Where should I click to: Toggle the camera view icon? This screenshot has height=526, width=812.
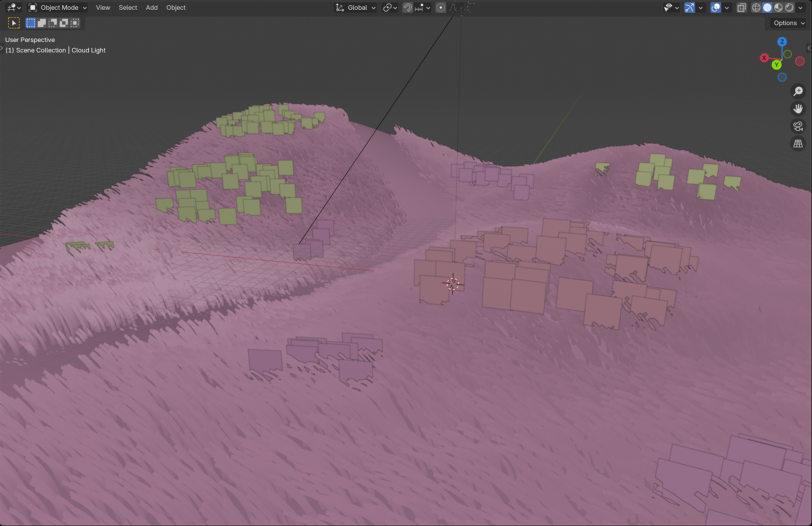798,126
